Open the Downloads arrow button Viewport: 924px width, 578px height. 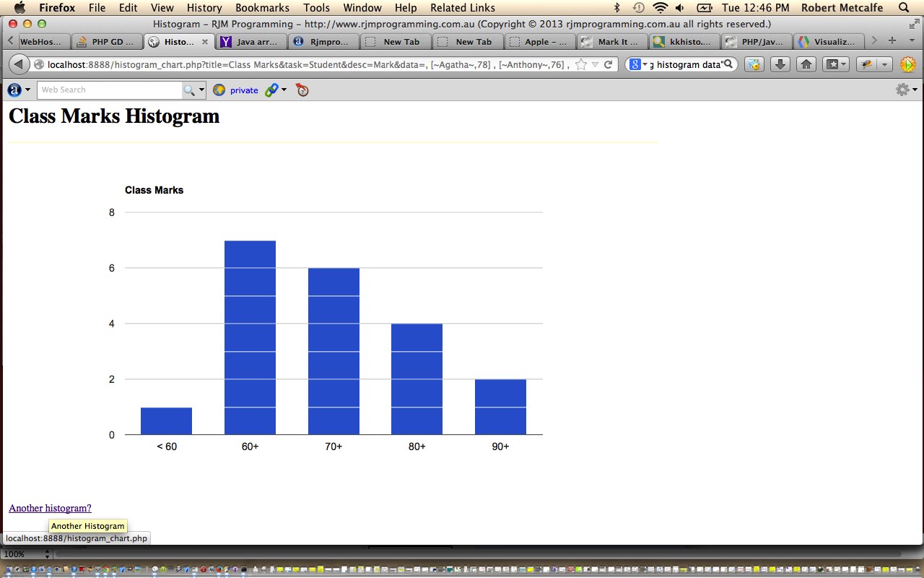pos(780,64)
